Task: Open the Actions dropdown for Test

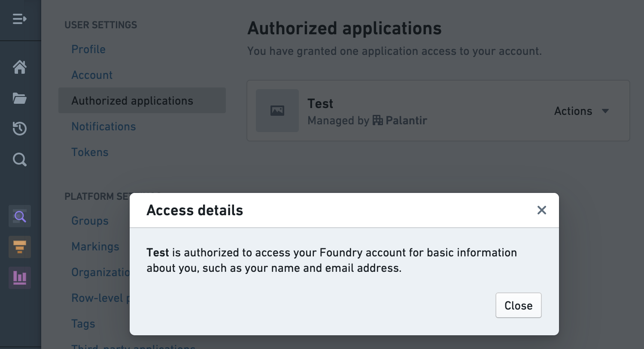Action: click(x=582, y=111)
